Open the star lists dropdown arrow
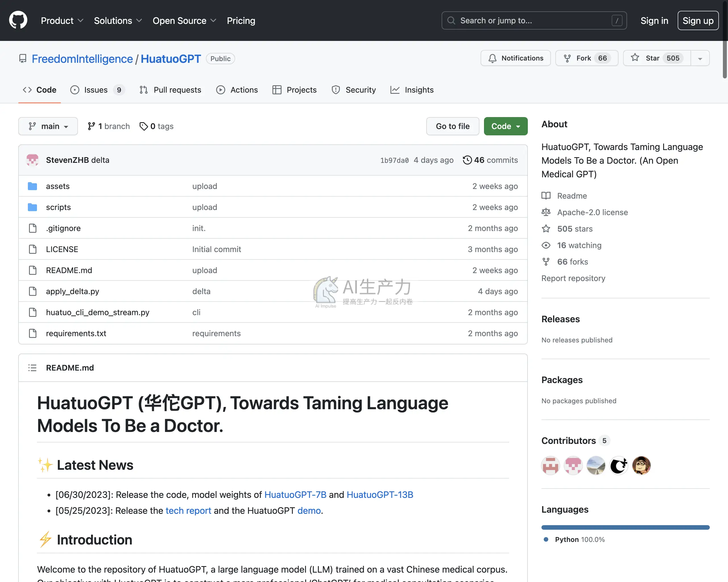This screenshot has height=582, width=728. pos(700,58)
